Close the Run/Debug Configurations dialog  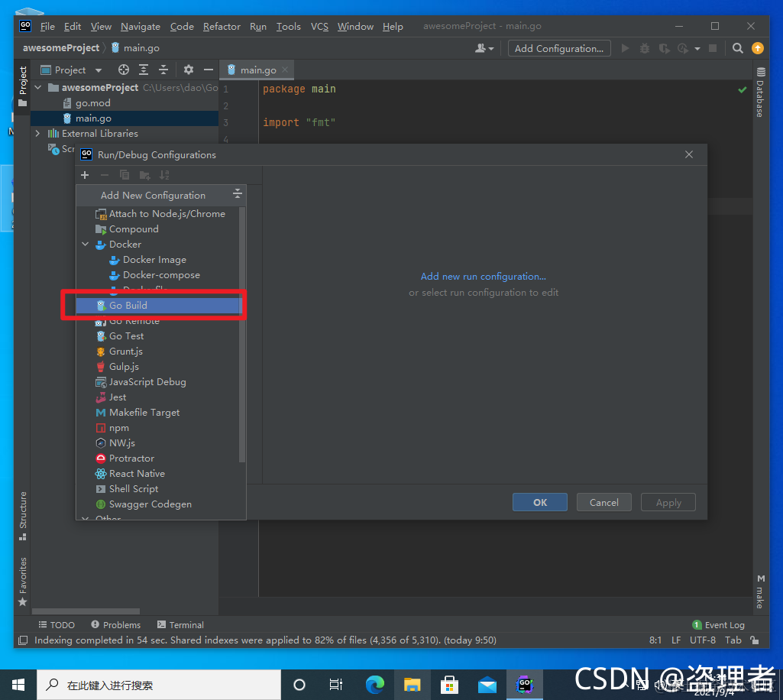point(688,154)
